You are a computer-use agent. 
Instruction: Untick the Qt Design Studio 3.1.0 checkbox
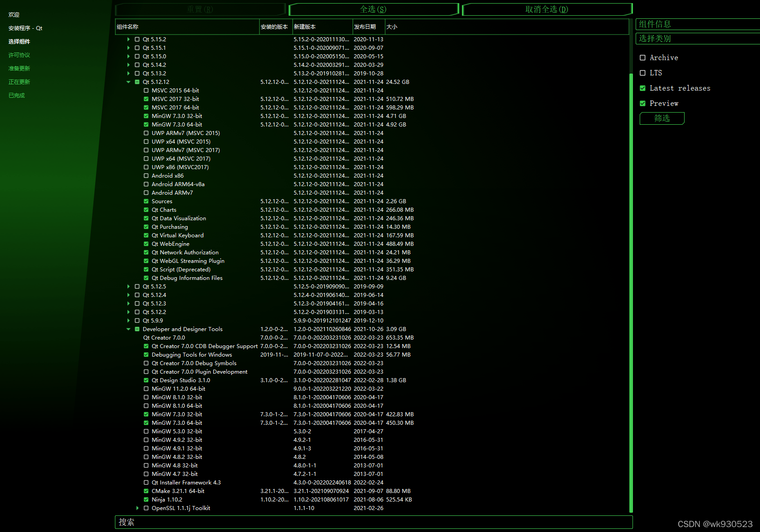point(146,380)
